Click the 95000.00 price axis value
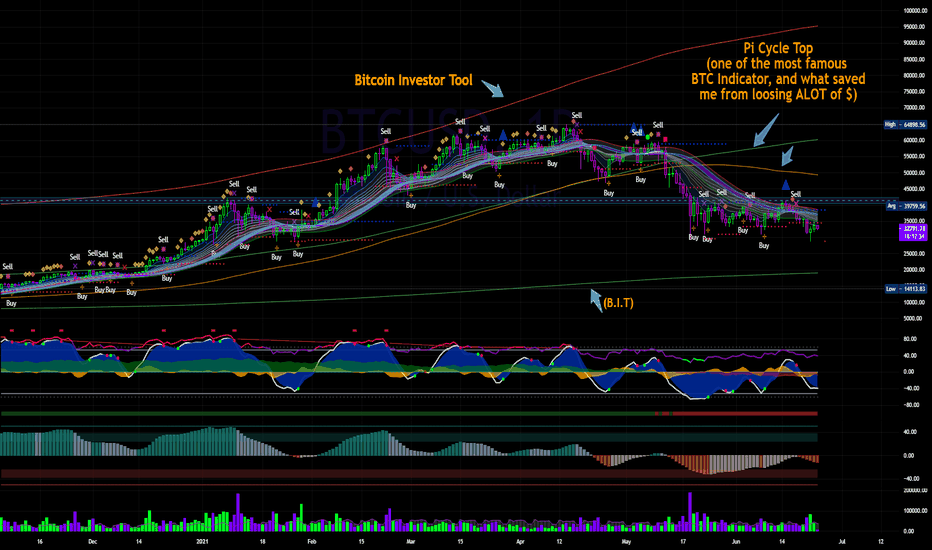 pyautogui.click(x=914, y=27)
